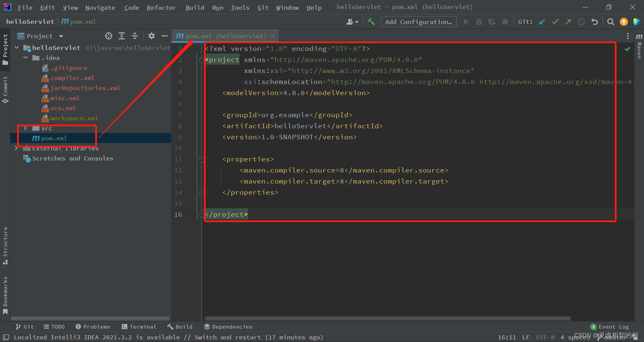Click the Git Commit checkmark icon
The image size is (644, 342).
555,22
